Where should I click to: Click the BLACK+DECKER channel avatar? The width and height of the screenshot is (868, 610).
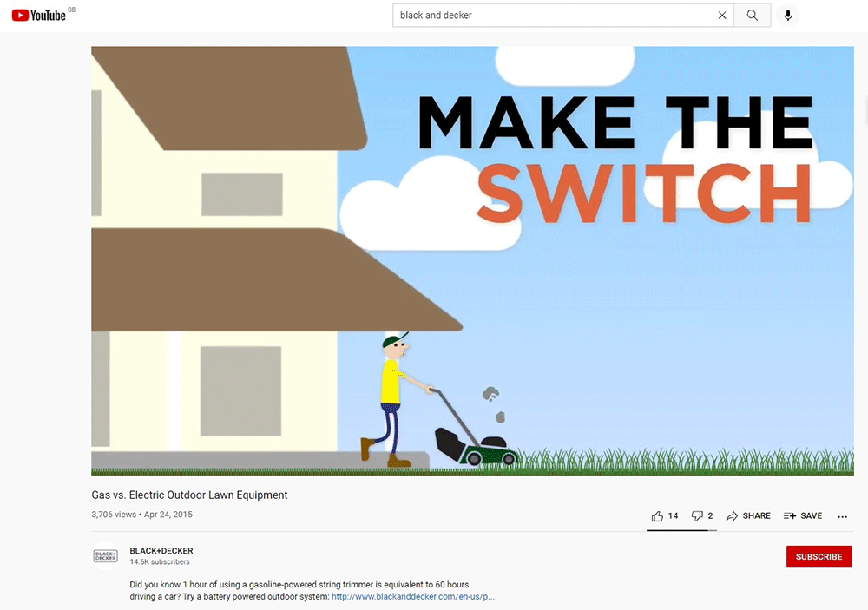(105, 556)
